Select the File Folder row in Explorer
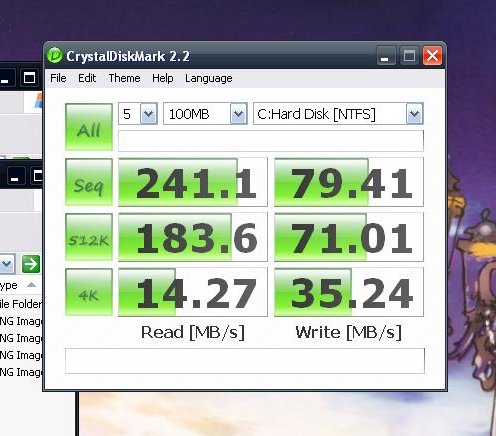 pyautogui.click(x=21, y=304)
